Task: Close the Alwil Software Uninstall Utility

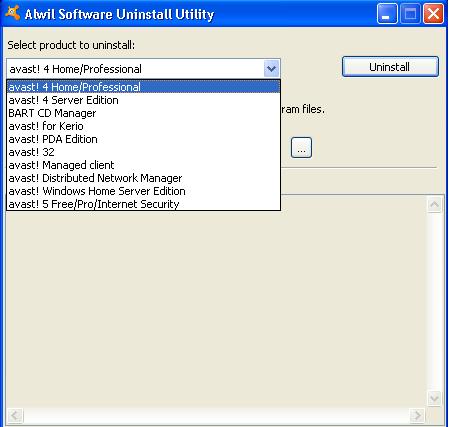Action: pos(433,14)
